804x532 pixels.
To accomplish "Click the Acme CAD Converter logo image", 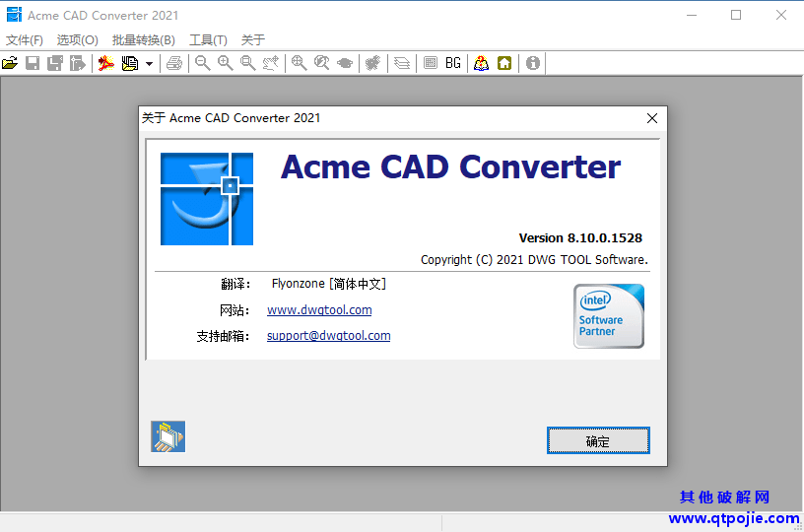I will click(207, 199).
